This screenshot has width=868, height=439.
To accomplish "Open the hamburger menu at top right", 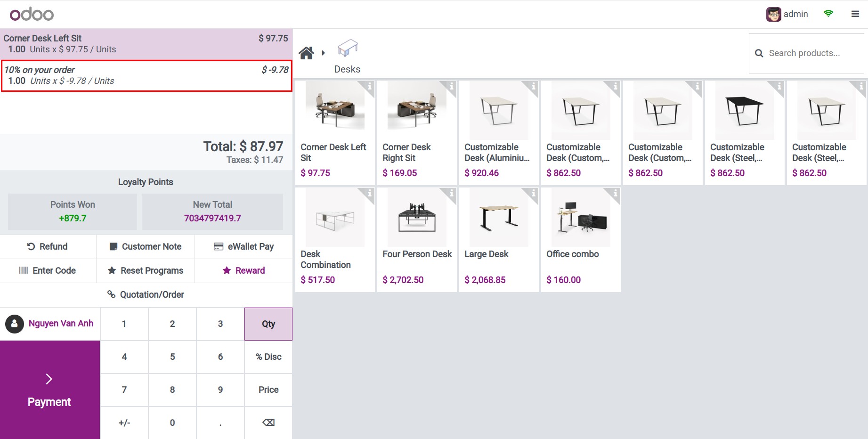I will 855,14.
